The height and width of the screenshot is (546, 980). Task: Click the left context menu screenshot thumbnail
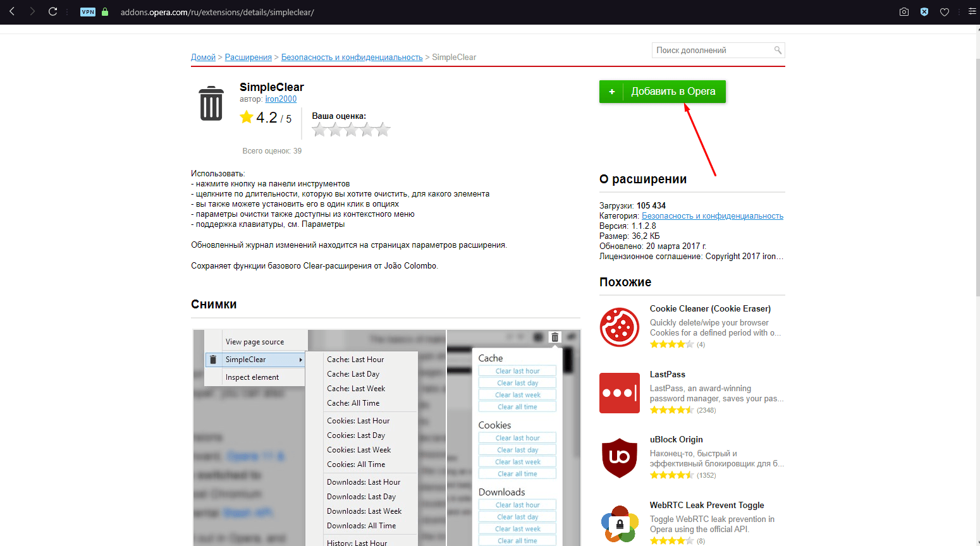tap(319, 437)
